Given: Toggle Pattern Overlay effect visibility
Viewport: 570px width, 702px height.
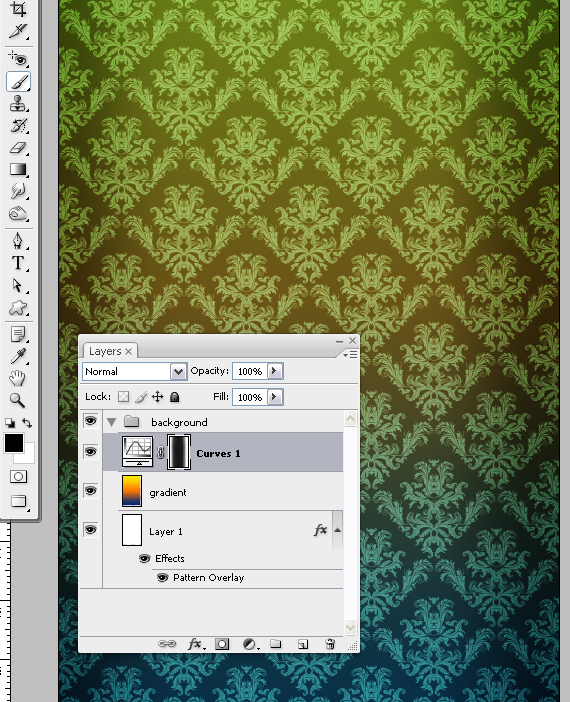Looking at the screenshot, I should click(162, 578).
